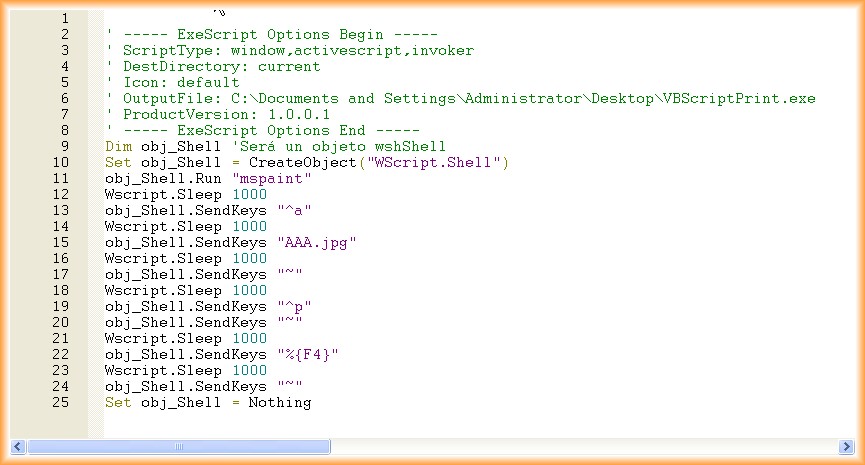Click the "%{F4}" string on line 22

306,355
